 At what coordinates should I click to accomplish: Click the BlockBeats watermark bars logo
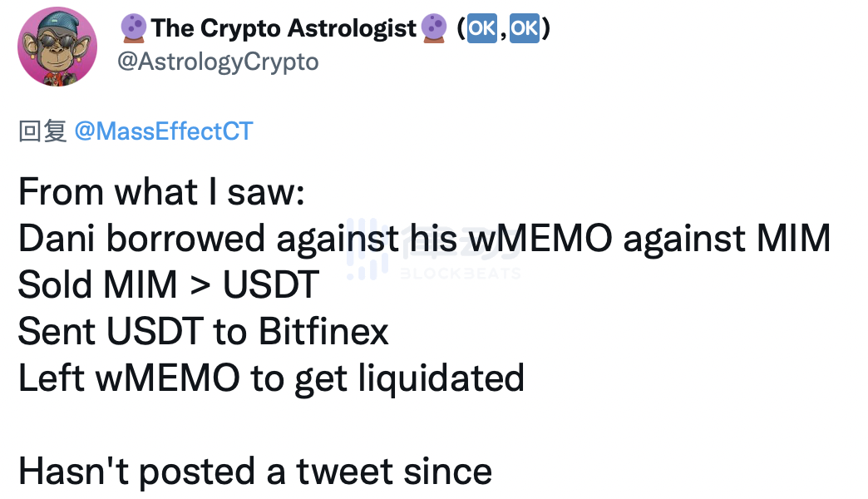(x=367, y=248)
